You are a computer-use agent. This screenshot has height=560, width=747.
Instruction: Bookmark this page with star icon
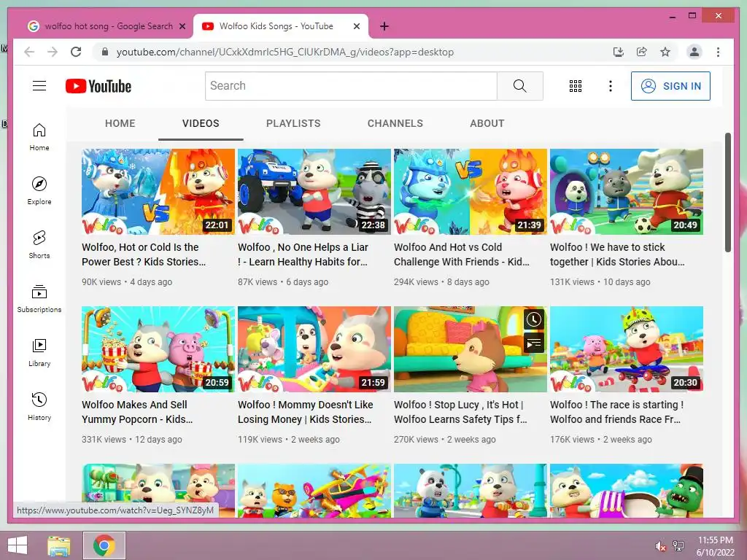pos(665,52)
